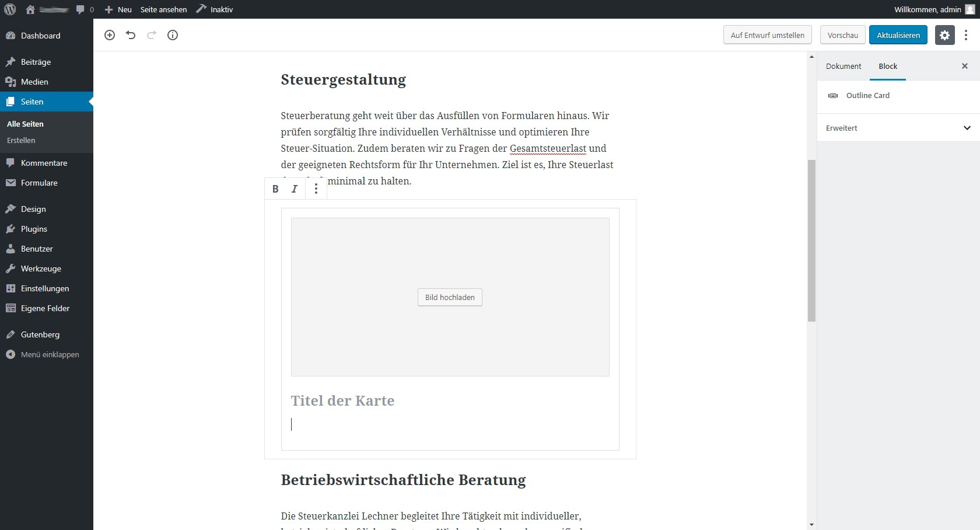Open the Neu menu in admin bar
This screenshot has width=980, height=530.
coord(117,9)
